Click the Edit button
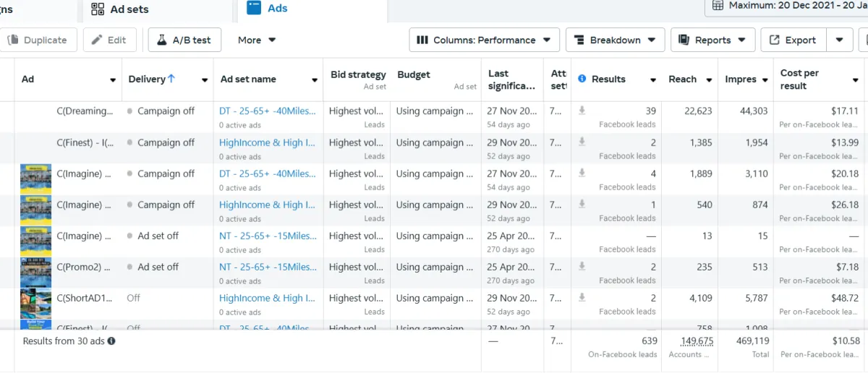The height and width of the screenshot is (373, 868). pos(109,40)
